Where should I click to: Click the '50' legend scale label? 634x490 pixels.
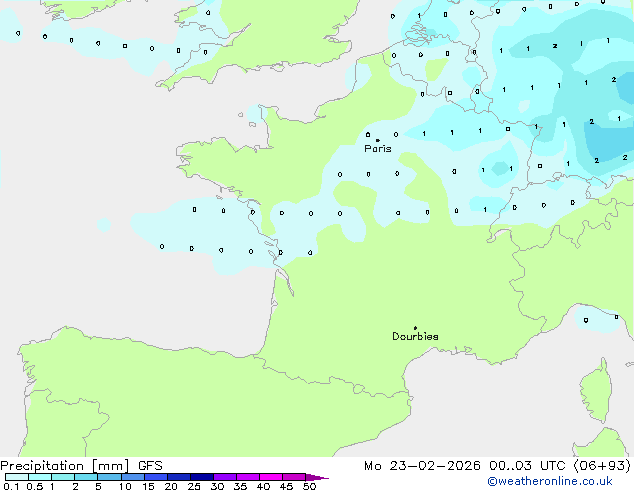pyautogui.click(x=309, y=486)
